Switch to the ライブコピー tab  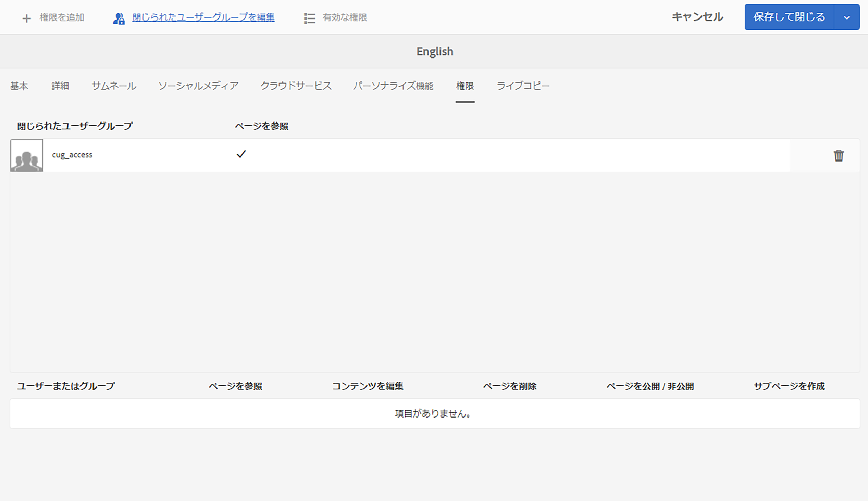(523, 86)
